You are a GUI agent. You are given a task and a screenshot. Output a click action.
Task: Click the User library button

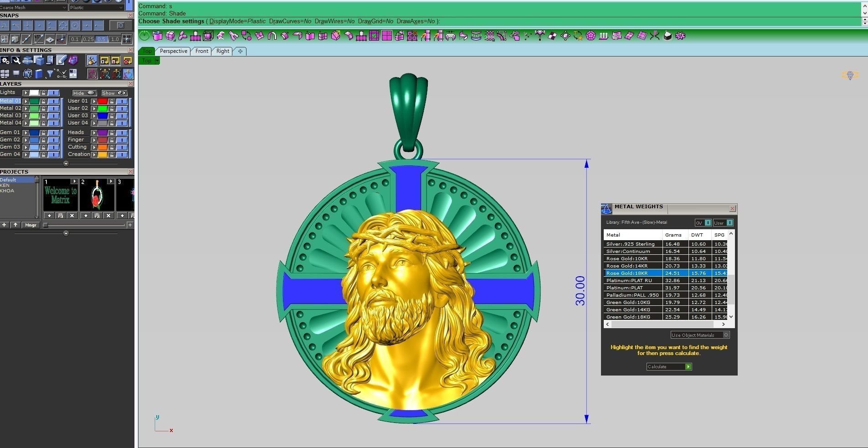tap(723, 223)
